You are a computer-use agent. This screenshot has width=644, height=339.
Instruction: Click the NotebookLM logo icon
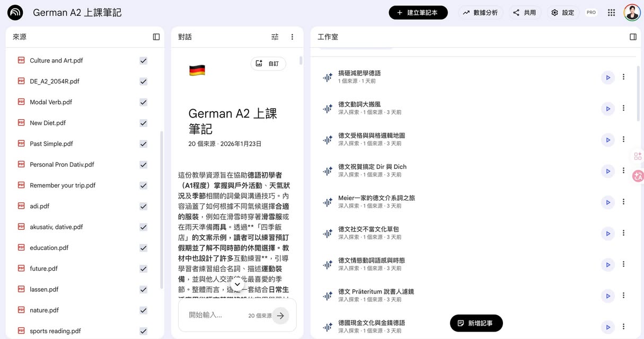(15, 13)
